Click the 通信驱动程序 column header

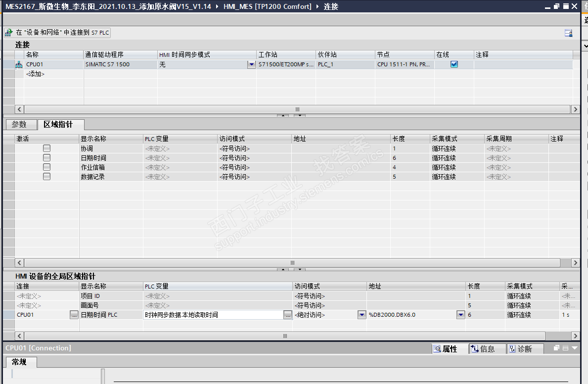click(120, 54)
